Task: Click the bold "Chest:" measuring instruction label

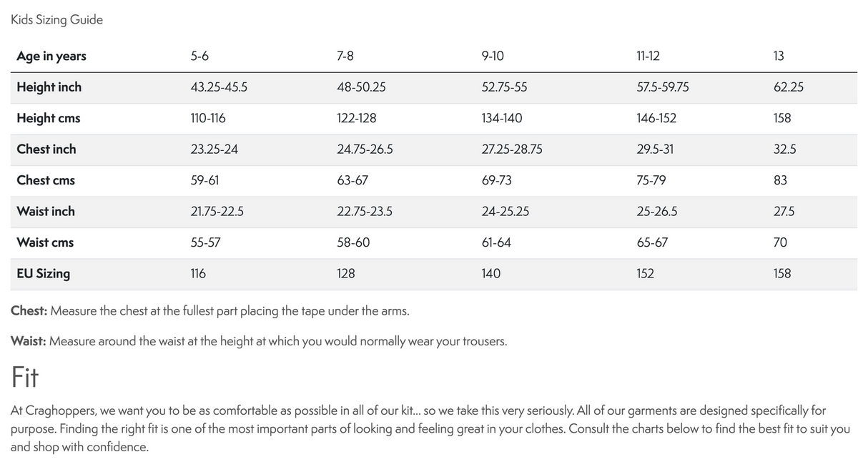Action: 29,312
